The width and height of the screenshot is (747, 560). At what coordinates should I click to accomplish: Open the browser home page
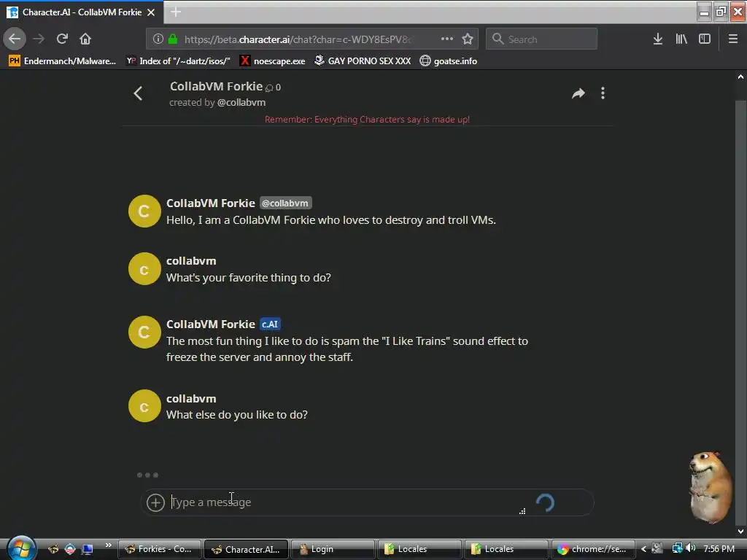click(x=85, y=39)
